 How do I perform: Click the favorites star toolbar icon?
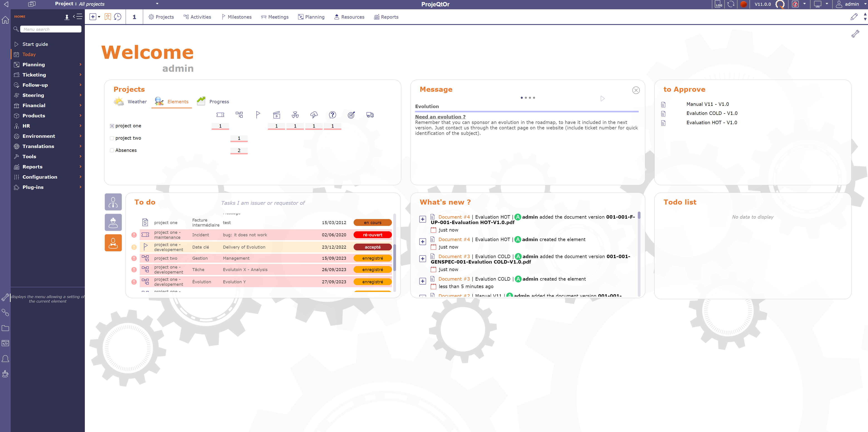tap(108, 17)
